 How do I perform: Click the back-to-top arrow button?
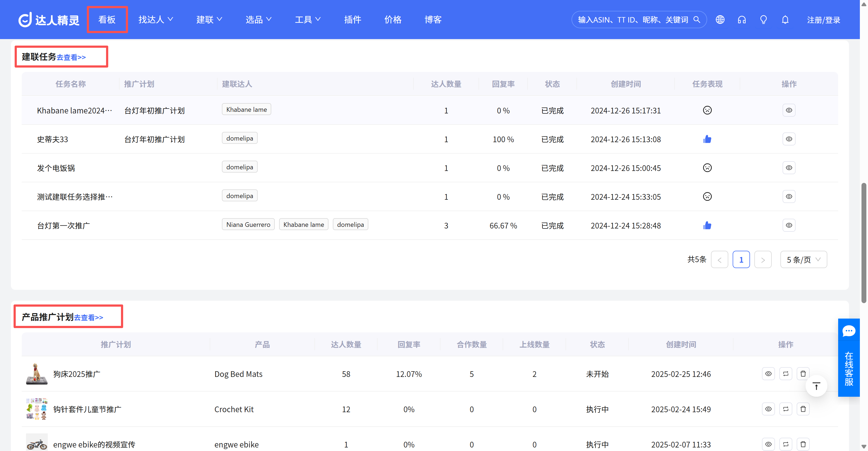[816, 386]
